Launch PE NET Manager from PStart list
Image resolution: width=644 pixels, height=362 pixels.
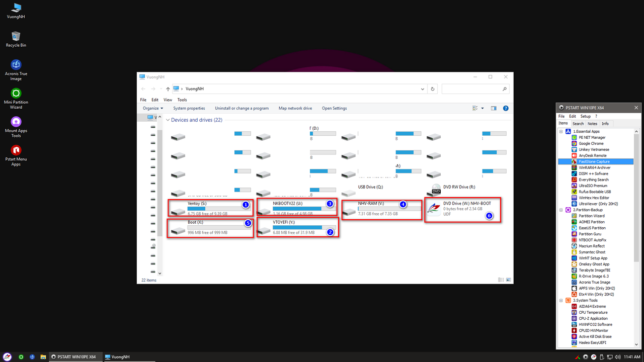(x=592, y=137)
